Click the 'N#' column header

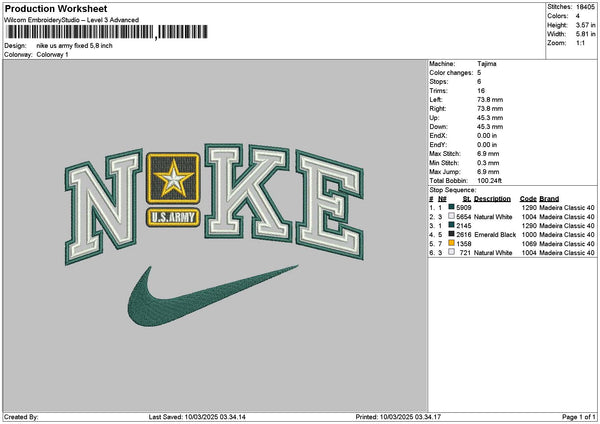(x=442, y=199)
